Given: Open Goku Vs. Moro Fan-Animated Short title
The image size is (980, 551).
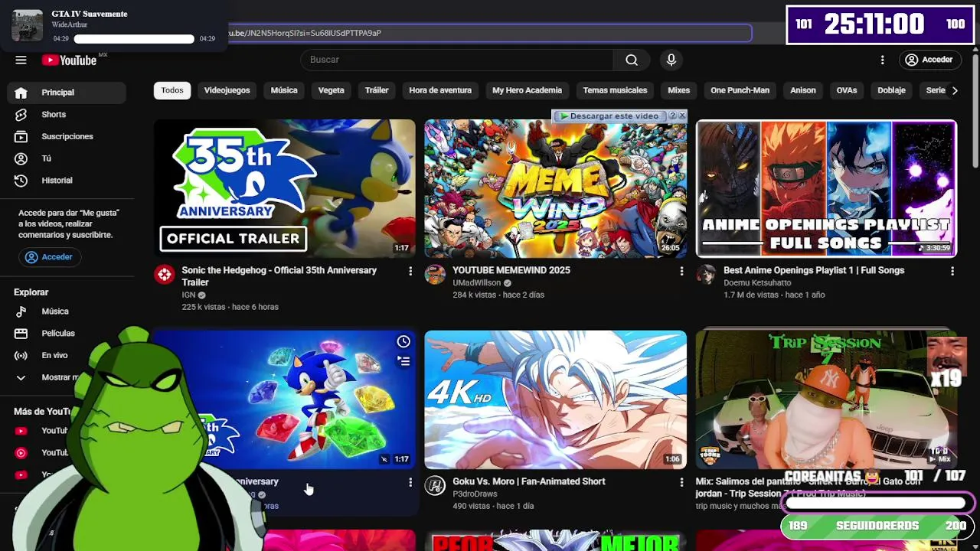Looking at the screenshot, I should [529, 481].
